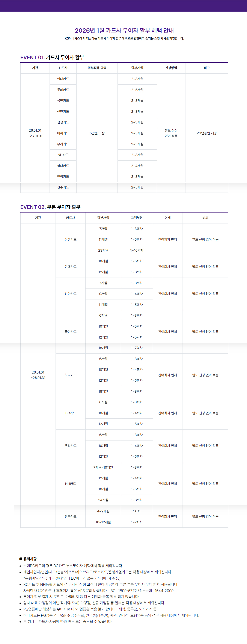Select the 24개월 installment cell

[x=103, y=500]
